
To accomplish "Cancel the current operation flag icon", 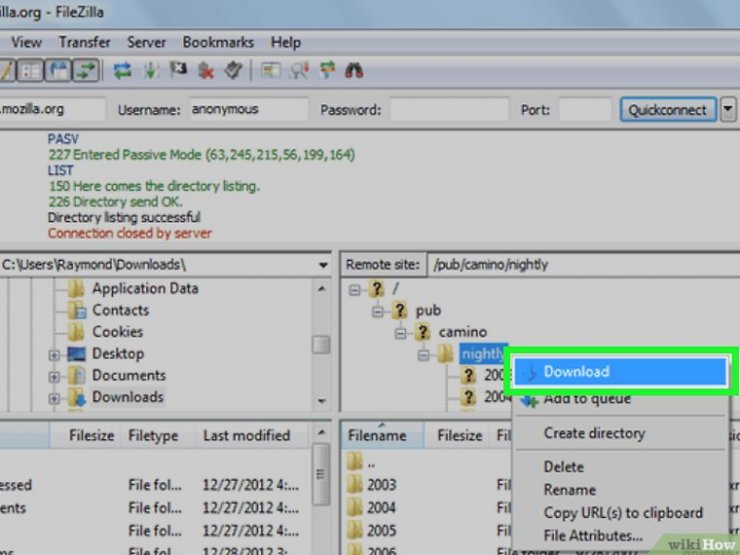I will click(x=178, y=70).
